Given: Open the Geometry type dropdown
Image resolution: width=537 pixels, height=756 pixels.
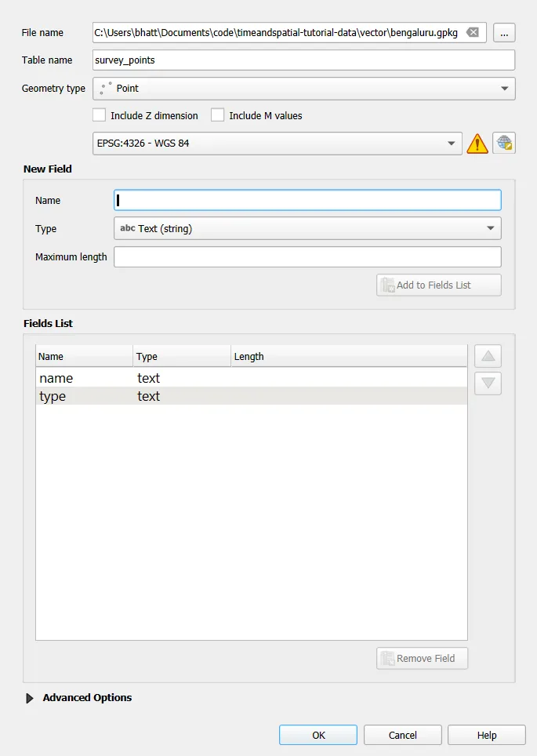Looking at the screenshot, I should pos(303,89).
